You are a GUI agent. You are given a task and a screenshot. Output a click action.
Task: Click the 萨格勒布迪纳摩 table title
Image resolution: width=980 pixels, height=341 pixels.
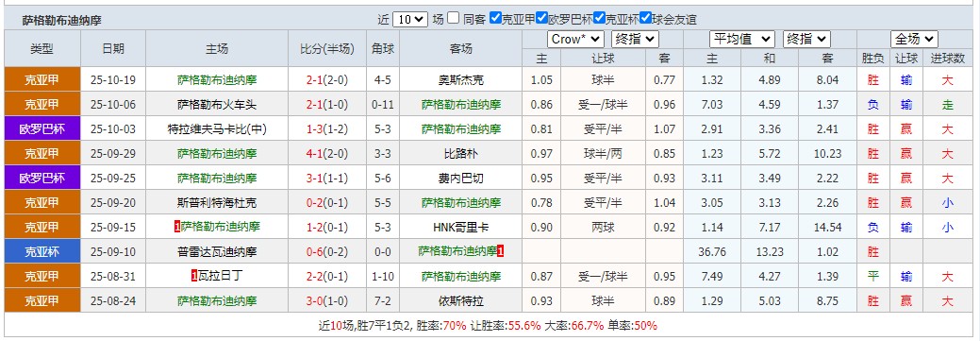coord(61,21)
